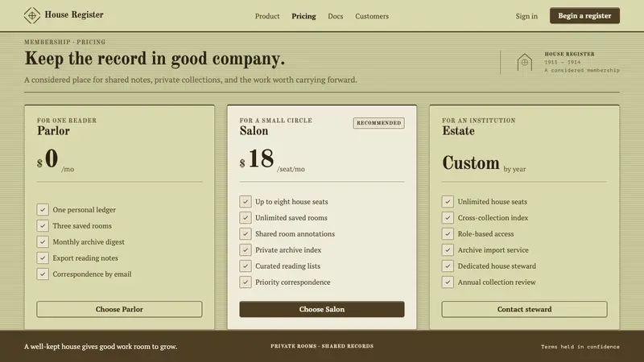
Task: Open the Product nav item
Action: coord(267,16)
